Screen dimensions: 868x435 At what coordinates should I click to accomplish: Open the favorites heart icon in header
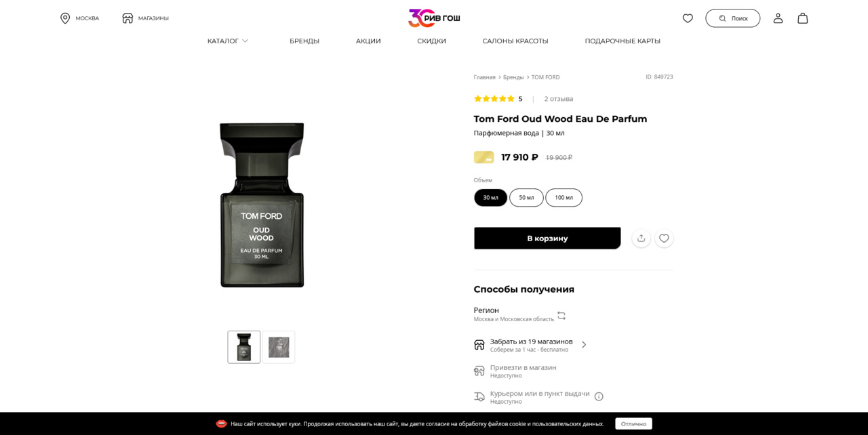[688, 18]
